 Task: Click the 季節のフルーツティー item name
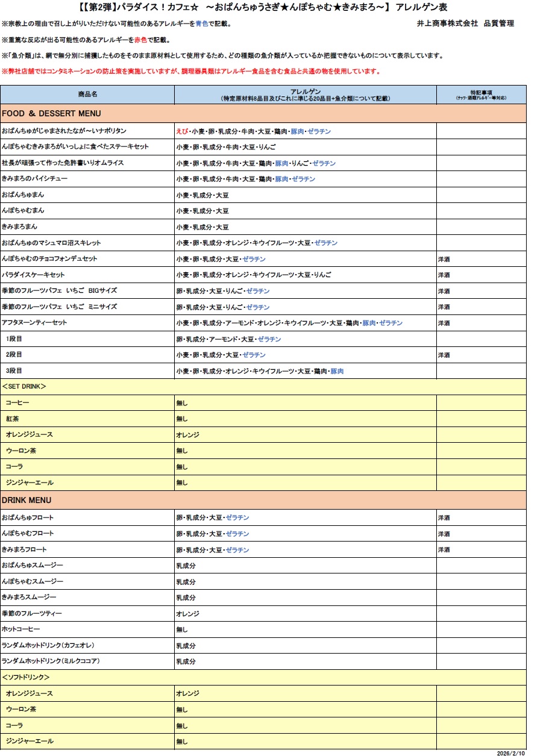(31, 613)
